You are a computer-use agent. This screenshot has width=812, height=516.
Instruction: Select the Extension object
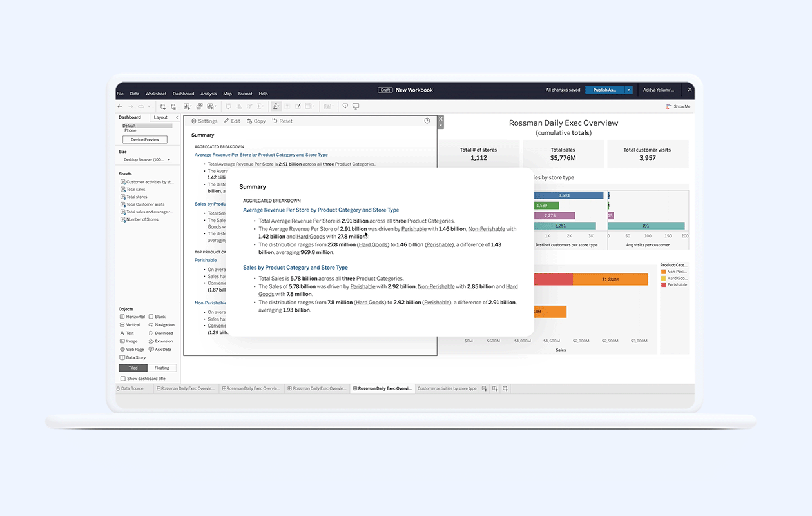coord(160,341)
